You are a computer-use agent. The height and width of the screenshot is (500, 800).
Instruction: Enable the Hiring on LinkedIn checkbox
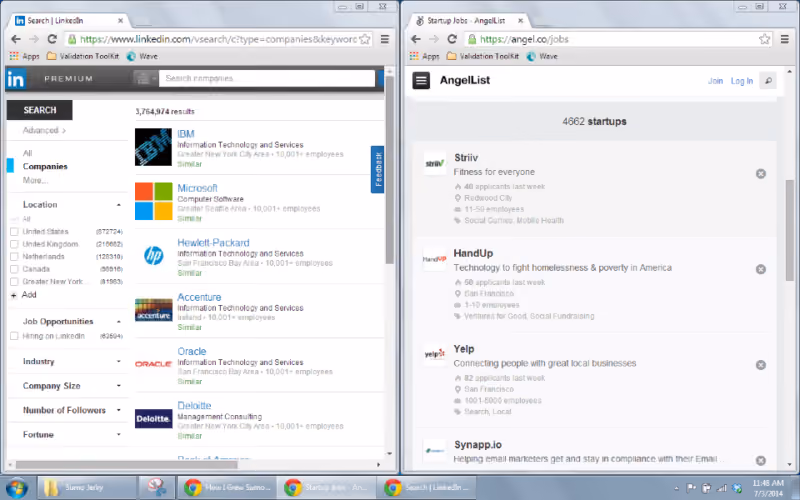pos(14,336)
